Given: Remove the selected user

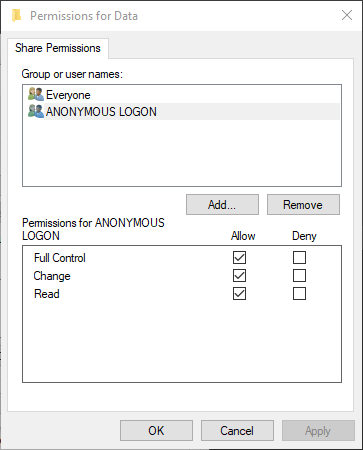Looking at the screenshot, I should click(303, 205).
